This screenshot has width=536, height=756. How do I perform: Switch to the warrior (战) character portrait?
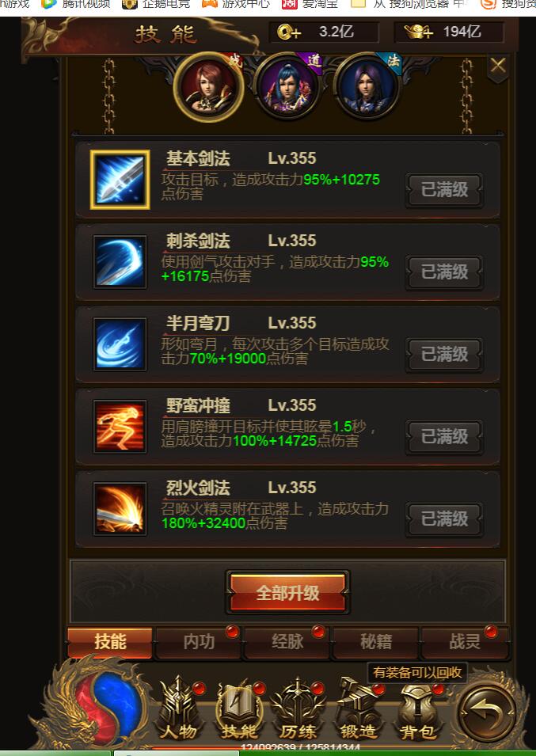pyautogui.click(x=208, y=87)
